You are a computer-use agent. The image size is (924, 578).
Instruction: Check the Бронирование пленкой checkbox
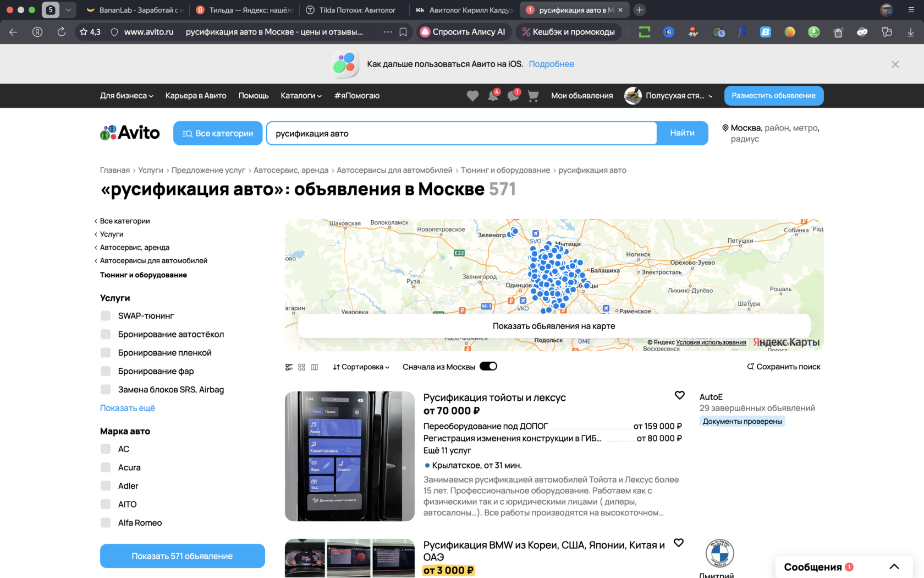pyautogui.click(x=106, y=353)
